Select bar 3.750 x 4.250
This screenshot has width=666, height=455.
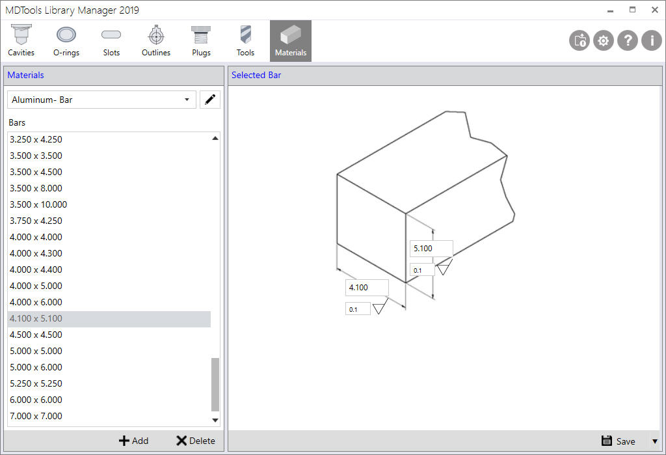(x=109, y=221)
